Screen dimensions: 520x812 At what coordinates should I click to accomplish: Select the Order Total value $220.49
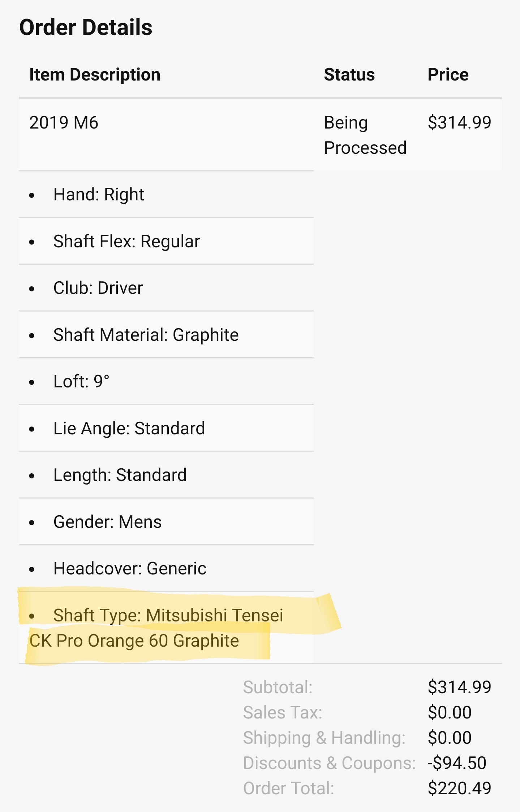[x=459, y=789]
